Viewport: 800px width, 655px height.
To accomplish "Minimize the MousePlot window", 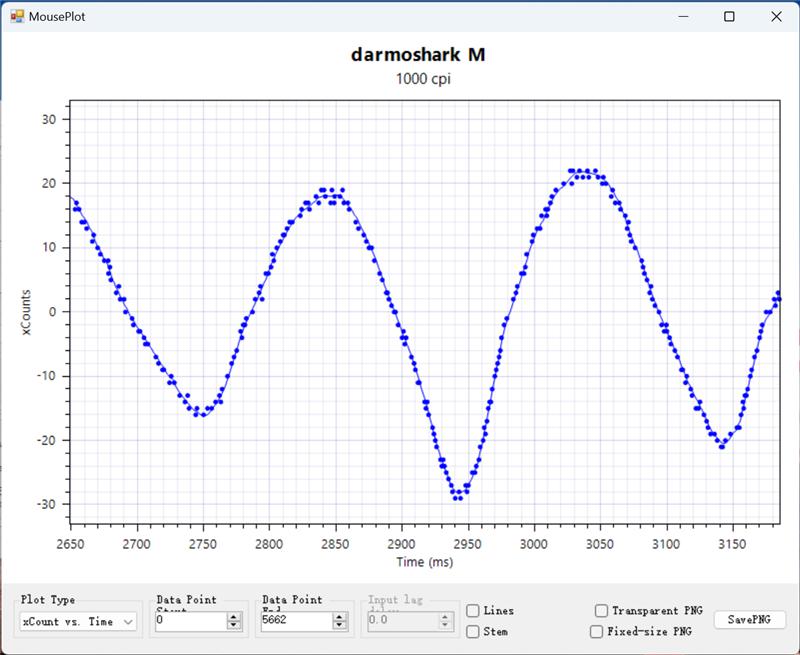I will [684, 16].
